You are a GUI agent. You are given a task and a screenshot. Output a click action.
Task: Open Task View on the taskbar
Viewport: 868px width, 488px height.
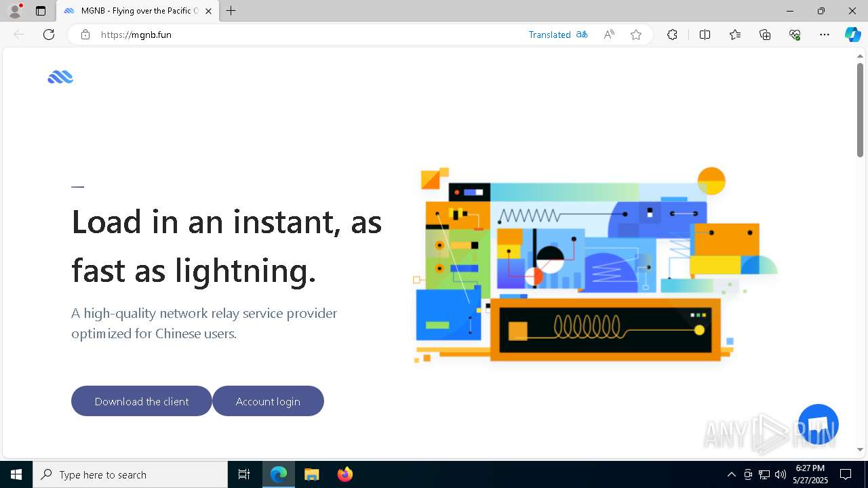244,474
